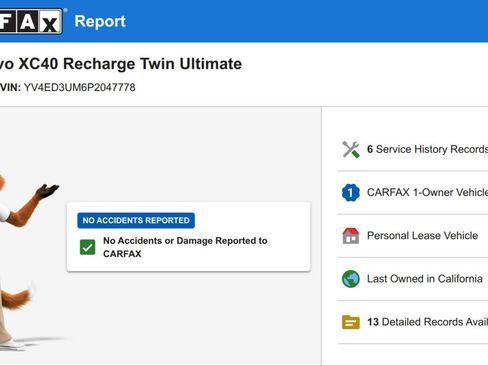
Task: Open 13 Detailed Records Available
Action: click(x=413, y=322)
